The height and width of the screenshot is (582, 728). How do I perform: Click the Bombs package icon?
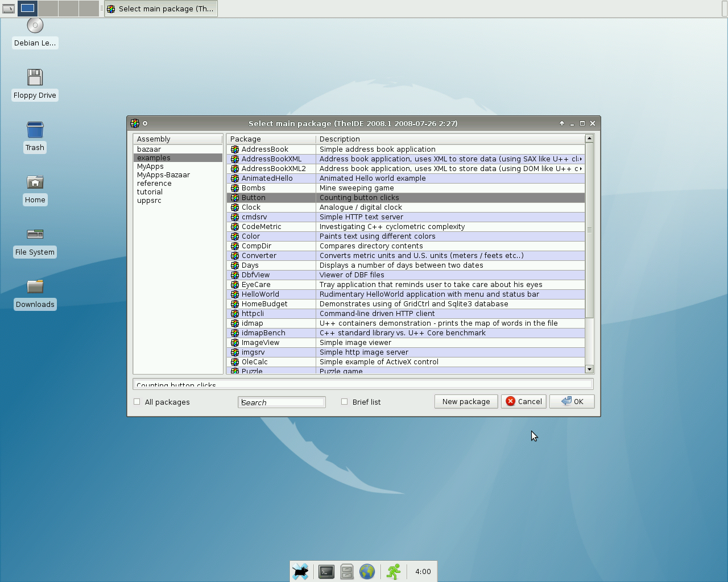pyautogui.click(x=234, y=188)
